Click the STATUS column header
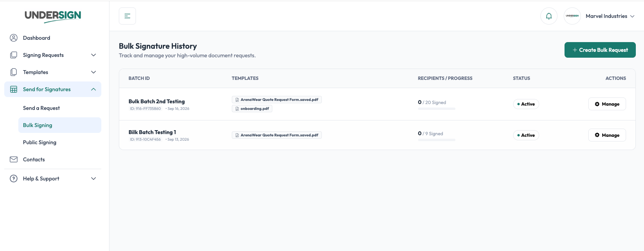644x251 pixels. (522, 78)
